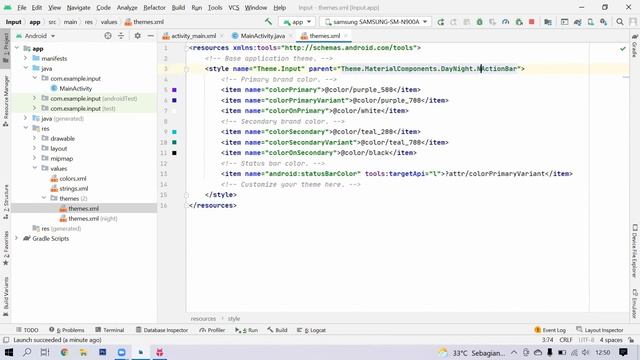This screenshot has height=360, width=640.
Task: Click the Collapse All icon in Project panel
Action: (121, 36)
